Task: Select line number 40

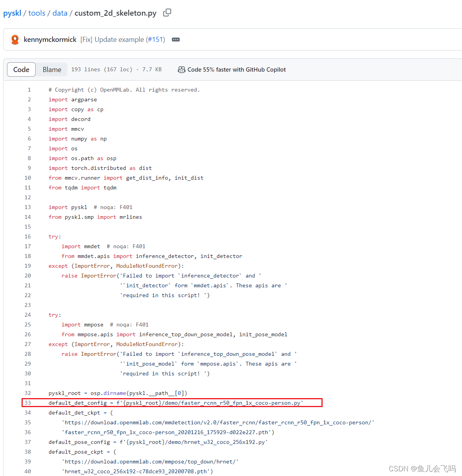Action: point(27,471)
